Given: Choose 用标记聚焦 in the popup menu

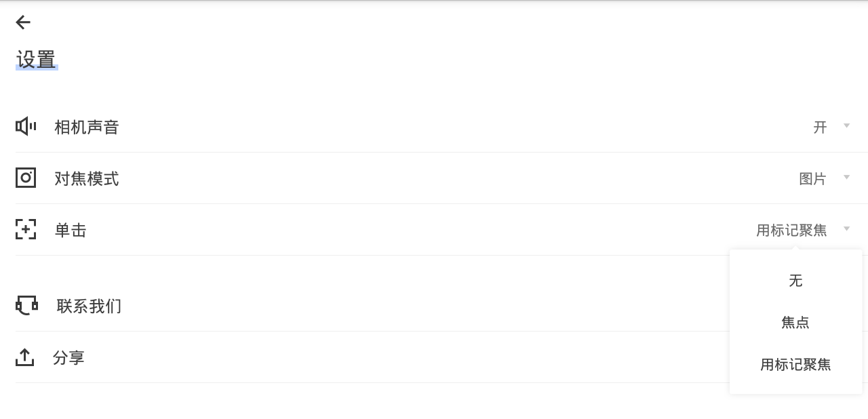Looking at the screenshot, I should 795,365.
